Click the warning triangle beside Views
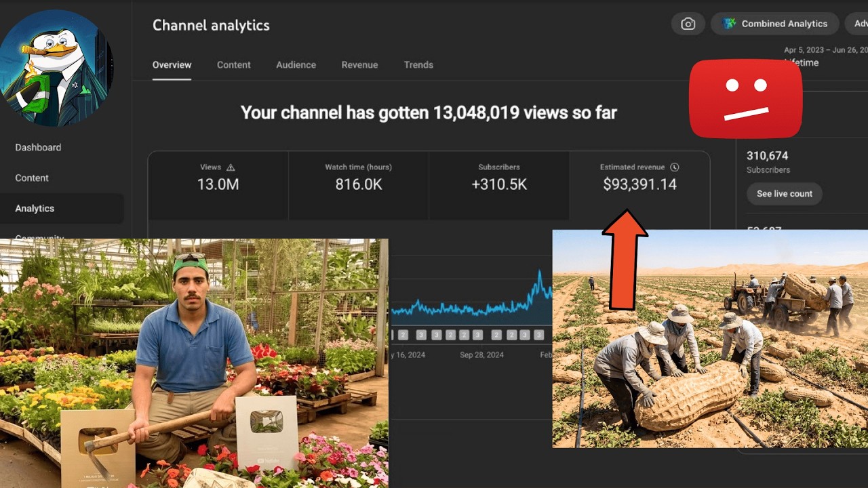Viewport: 868px width, 488px height. coord(231,167)
